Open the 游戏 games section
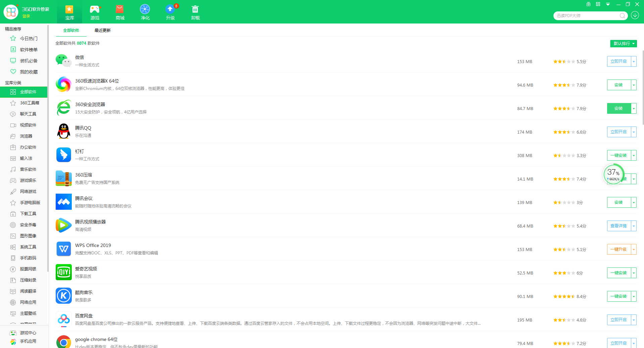The height and width of the screenshot is (348, 644). click(95, 12)
